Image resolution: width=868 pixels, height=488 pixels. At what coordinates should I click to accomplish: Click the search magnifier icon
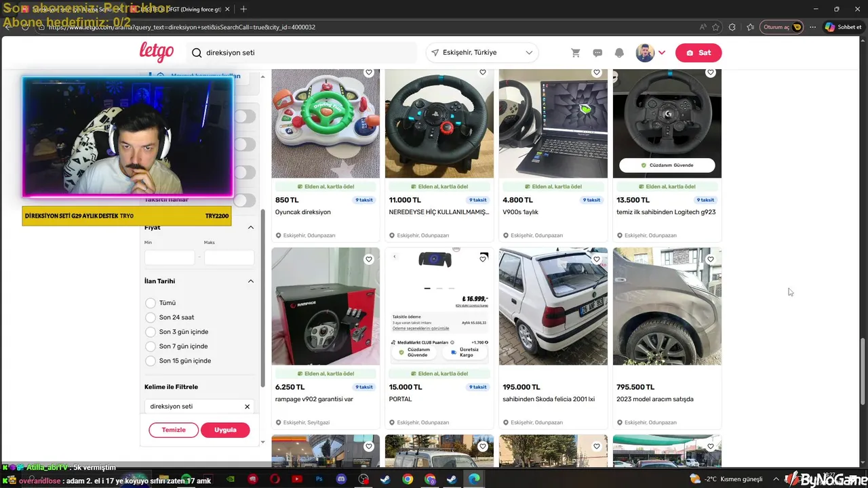[197, 53]
